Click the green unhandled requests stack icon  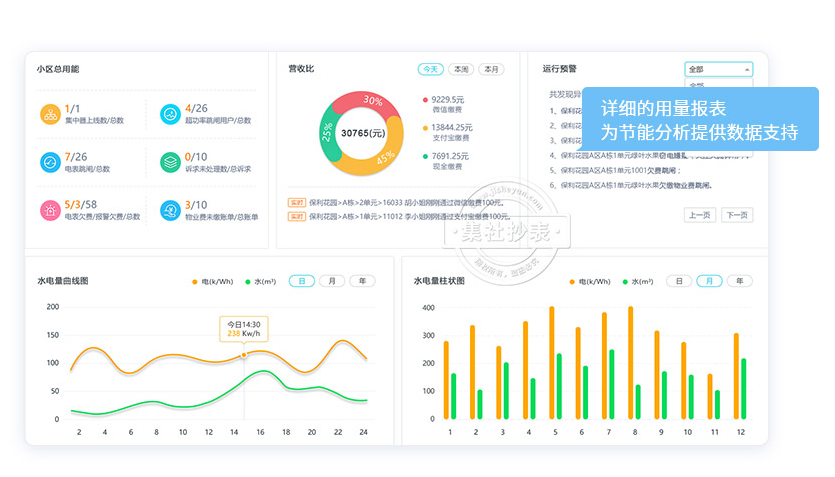(170, 162)
